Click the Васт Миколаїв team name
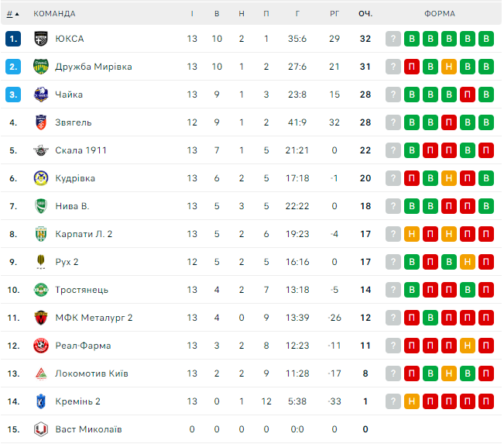Screen dimensions: 504x444 [88, 429]
